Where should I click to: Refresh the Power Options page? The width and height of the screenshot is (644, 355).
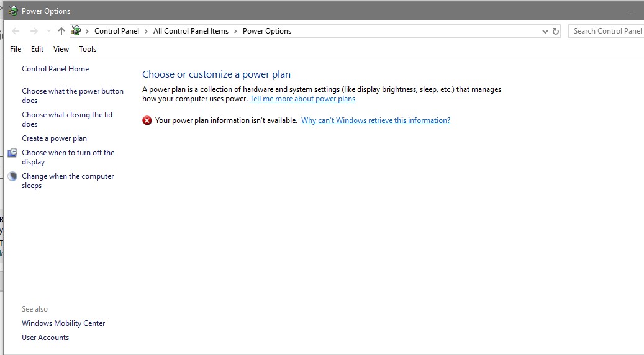click(x=556, y=31)
